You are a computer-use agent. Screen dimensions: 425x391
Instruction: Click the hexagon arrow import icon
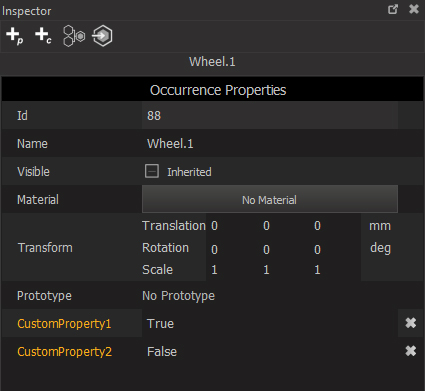click(102, 36)
